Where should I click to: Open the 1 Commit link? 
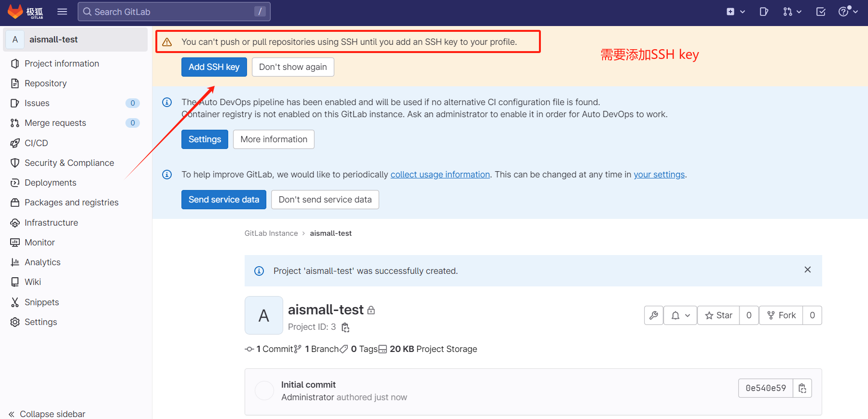tap(270, 349)
